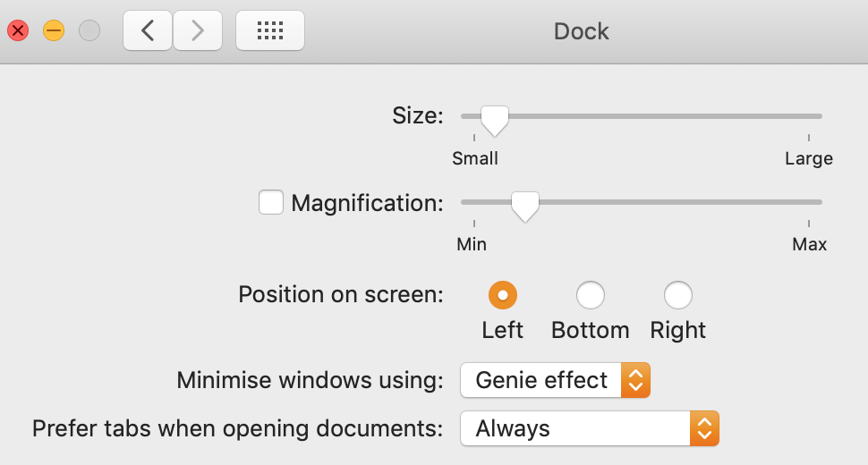Click the Magnification label text

click(367, 203)
